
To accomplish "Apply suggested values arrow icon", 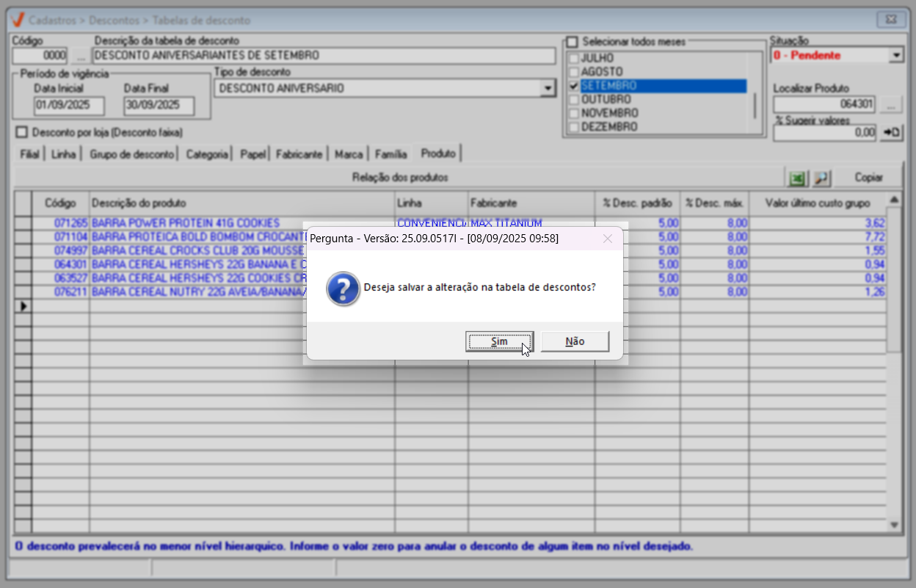I will (892, 133).
